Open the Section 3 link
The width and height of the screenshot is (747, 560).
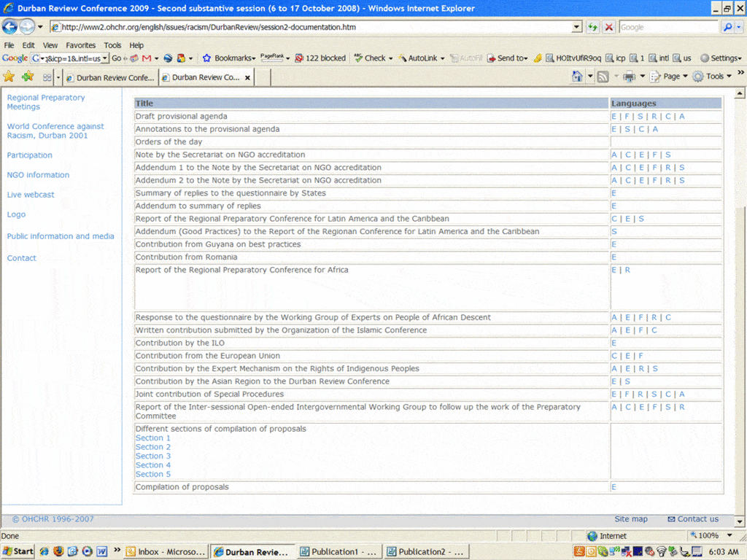(x=153, y=456)
